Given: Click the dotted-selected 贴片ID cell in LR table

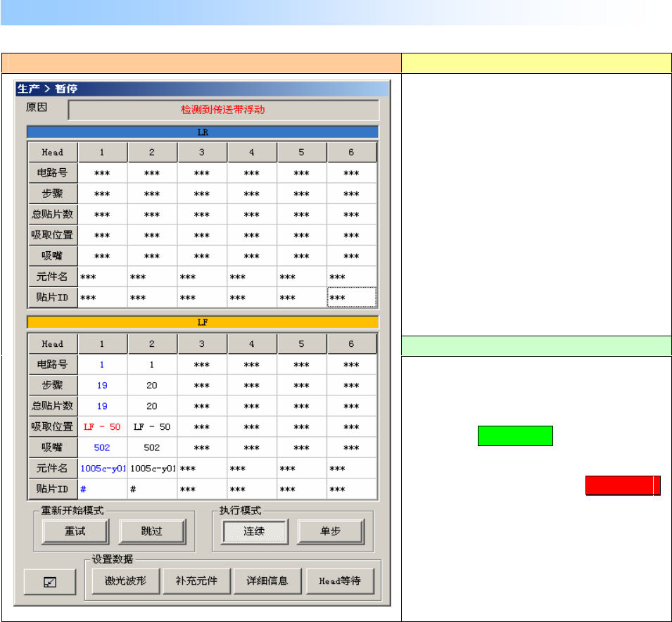Looking at the screenshot, I should (x=352, y=297).
